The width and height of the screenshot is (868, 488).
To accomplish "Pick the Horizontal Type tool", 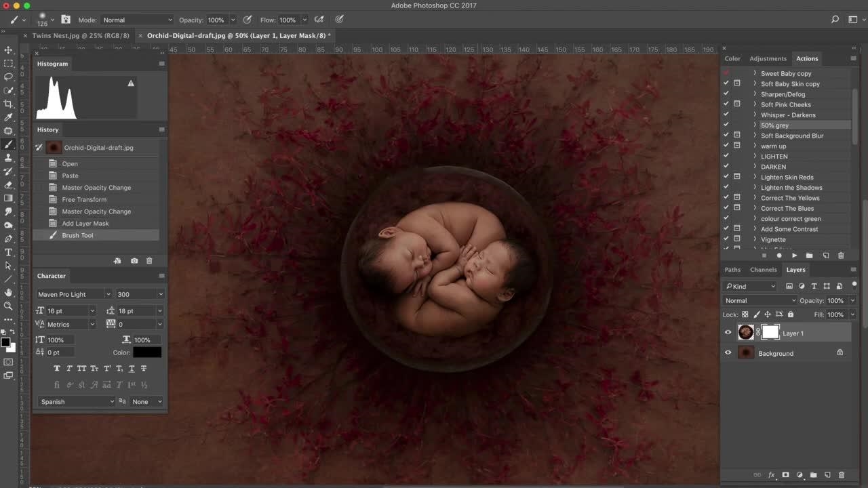I will click(x=8, y=252).
